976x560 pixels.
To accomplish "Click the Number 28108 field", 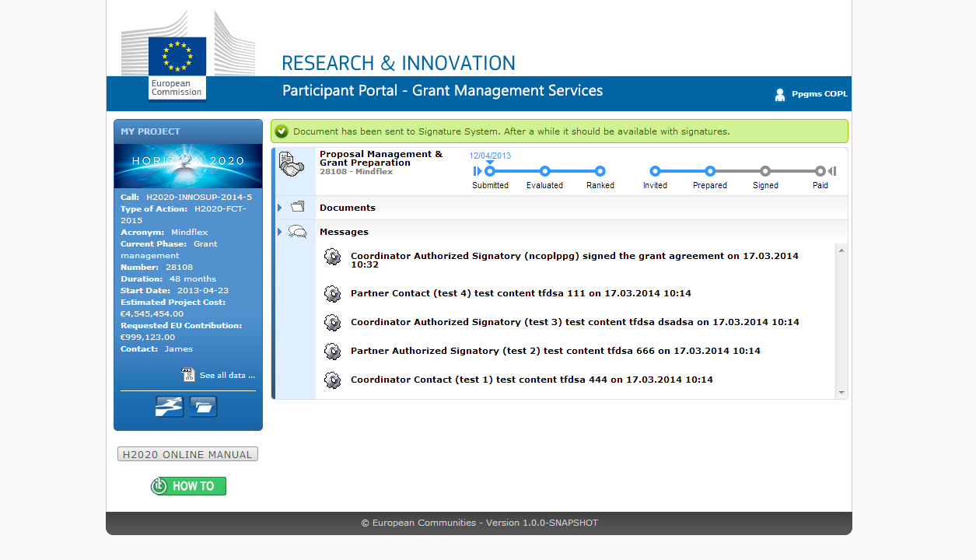I will (x=156, y=268).
